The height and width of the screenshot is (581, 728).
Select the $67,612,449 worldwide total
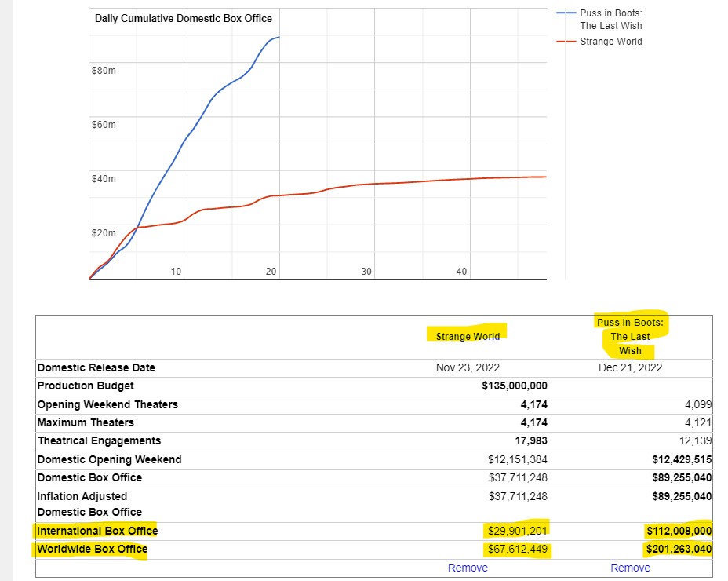[517, 549]
